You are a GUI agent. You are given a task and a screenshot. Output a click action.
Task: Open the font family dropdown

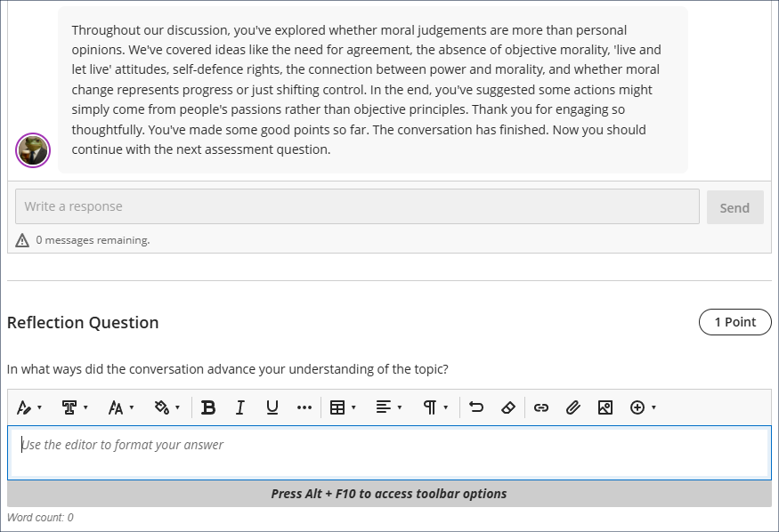(x=75, y=407)
